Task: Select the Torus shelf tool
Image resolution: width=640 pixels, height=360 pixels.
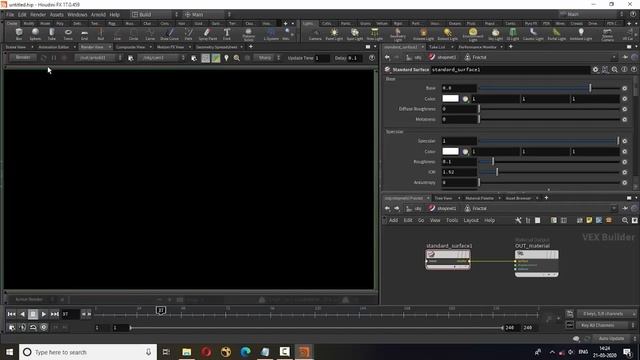Action: 68,34
